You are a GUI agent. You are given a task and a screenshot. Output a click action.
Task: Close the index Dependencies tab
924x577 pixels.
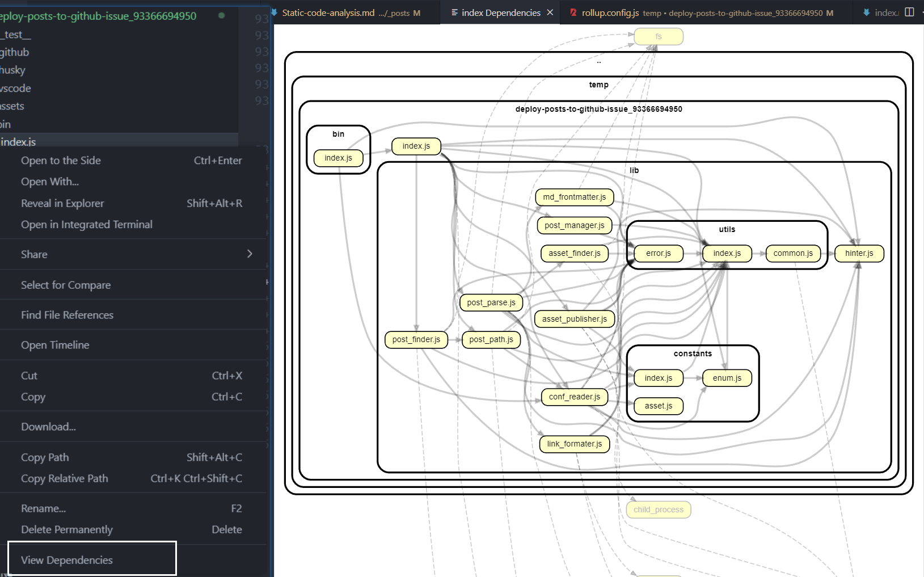[x=550, y=12]
